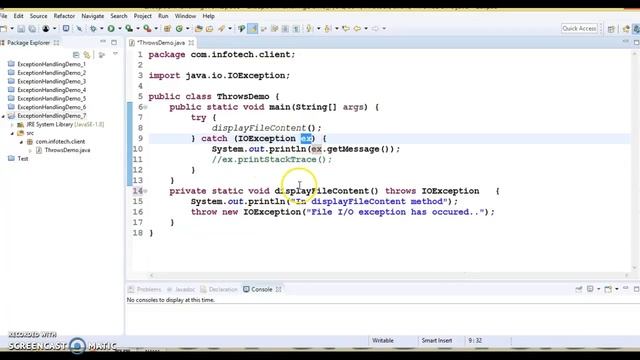Open the Source menu
Viewport: 640px width, 360px height.
pyautogui.click(x=38, y=16)
